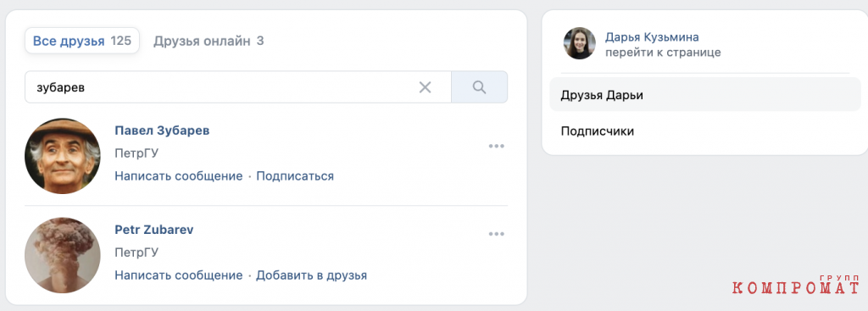This screenshot has width=868, height=311.
Task: Click the перейти к странице link
Action: coord(663,53)
